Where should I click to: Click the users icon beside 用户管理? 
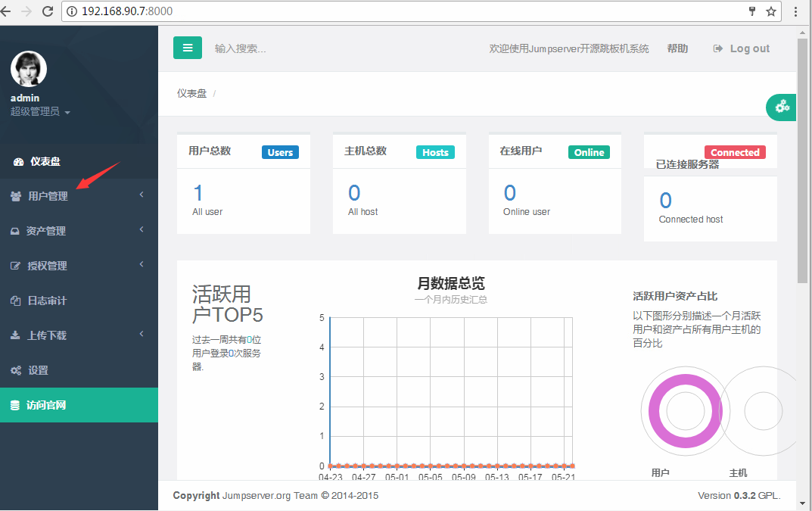click(16, 196)
